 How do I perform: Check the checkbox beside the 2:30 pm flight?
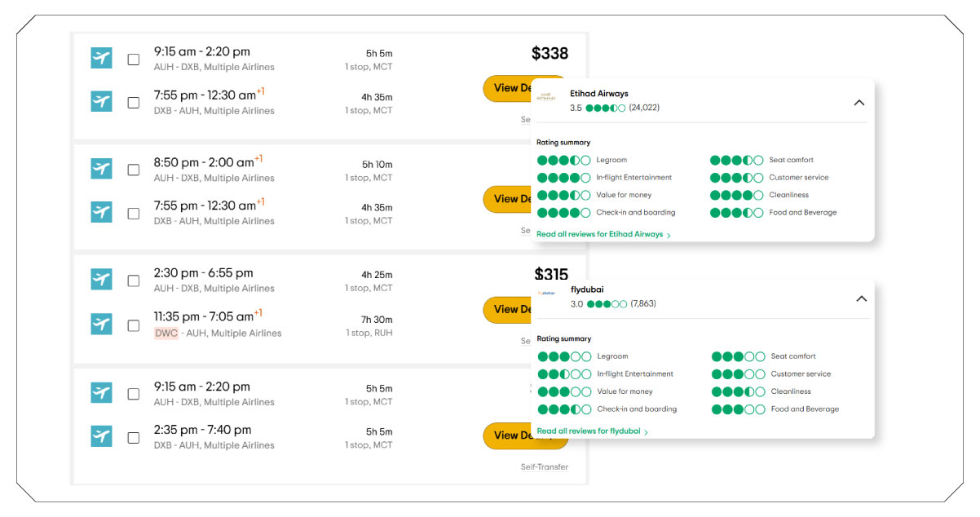(133, 280)
